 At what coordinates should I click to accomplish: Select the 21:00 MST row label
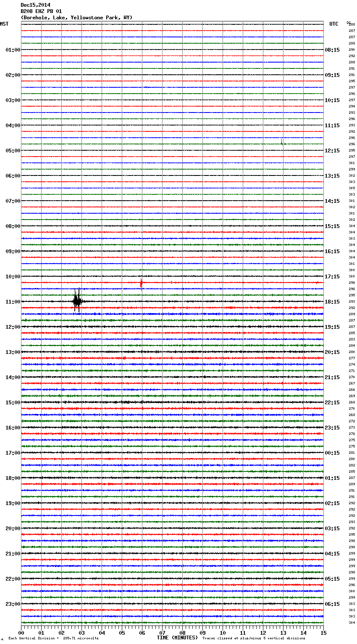13,554
